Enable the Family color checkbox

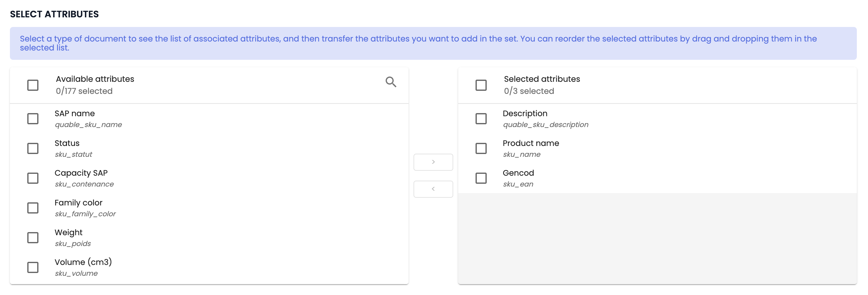tap(33, 208)
